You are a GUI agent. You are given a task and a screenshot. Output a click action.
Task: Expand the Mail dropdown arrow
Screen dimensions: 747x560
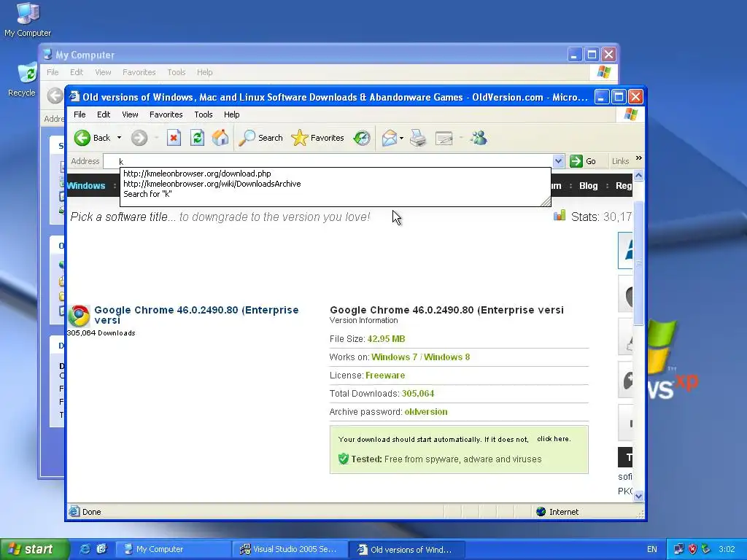tap(402, 138)
